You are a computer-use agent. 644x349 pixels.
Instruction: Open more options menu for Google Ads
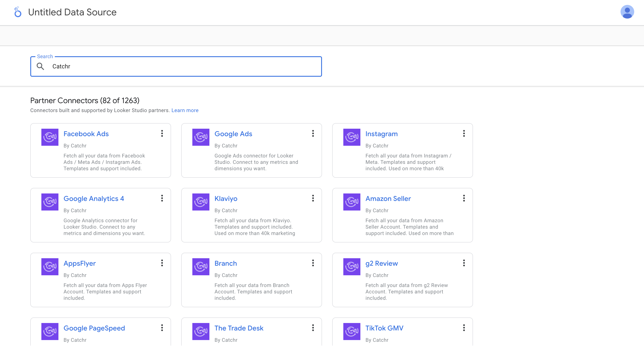coord(313,133)
